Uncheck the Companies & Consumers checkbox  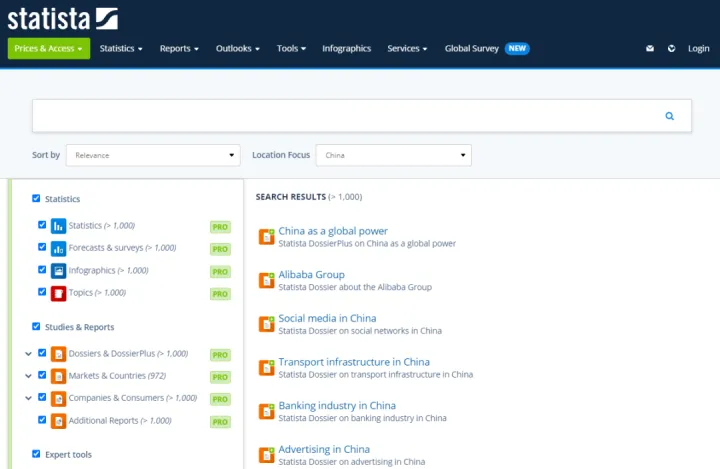point(42,397)
